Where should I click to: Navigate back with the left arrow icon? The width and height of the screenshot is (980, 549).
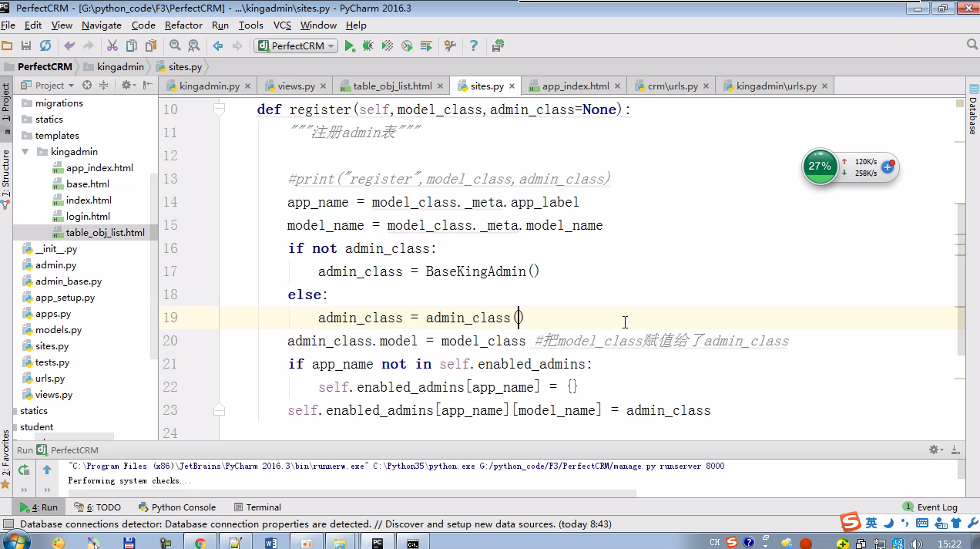point(218,46)
